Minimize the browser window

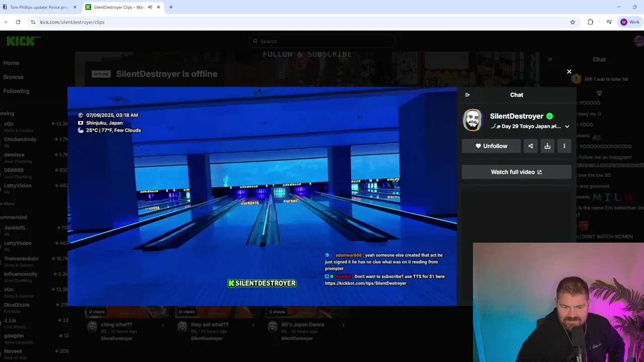click(618, 7)
